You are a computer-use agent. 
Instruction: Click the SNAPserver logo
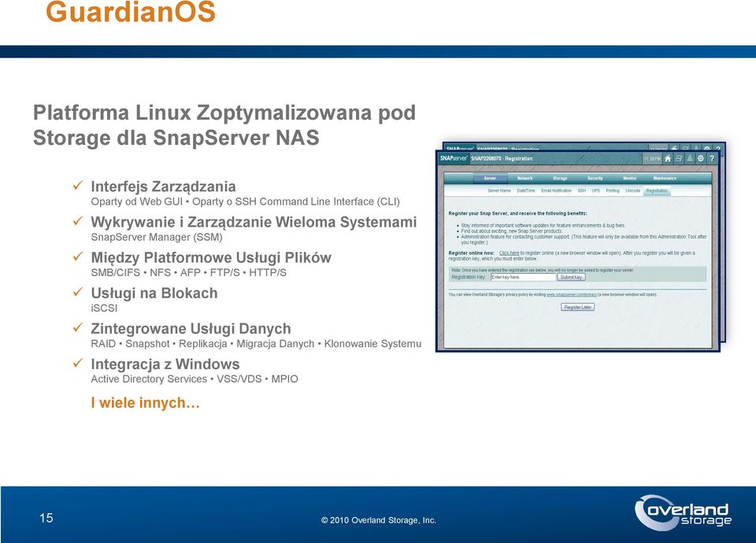click(x=454, y=158)
